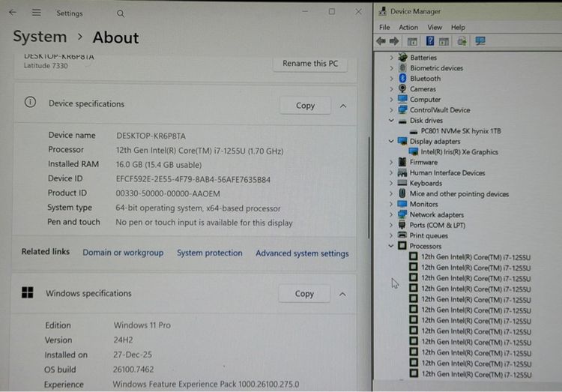Screen dimensions: 562x392
Task: Select PC801 NVMe SK hynix 1TB drive
Action: pyautogui.click(x=461, y=131)
